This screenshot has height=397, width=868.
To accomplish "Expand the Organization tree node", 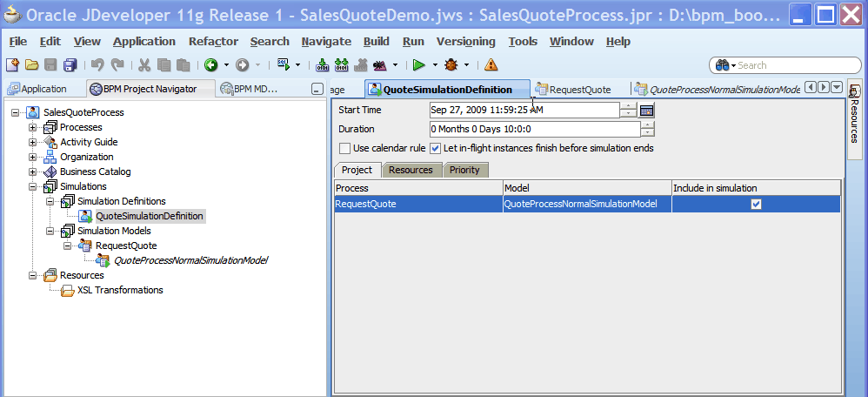I will point(33,157).
